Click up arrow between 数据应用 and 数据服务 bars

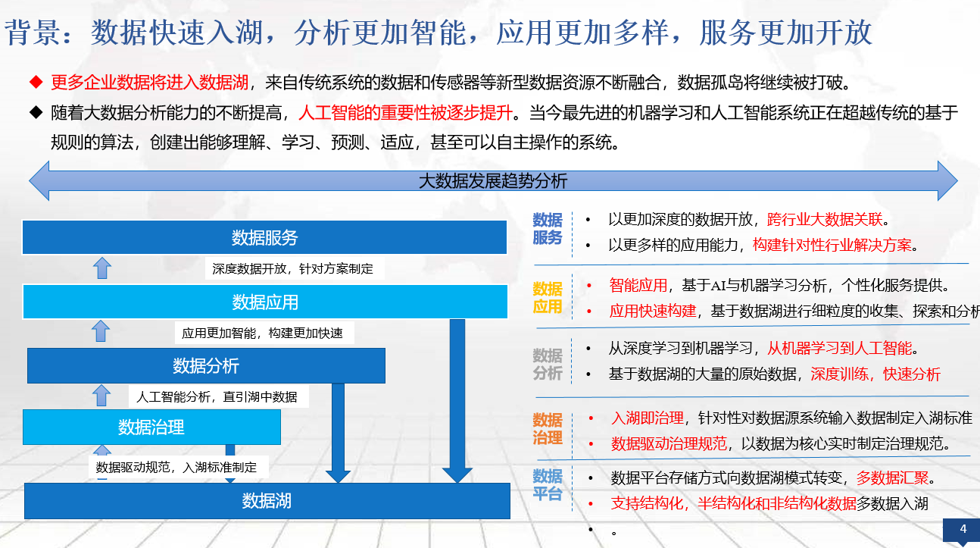click(x=102, y=268)
